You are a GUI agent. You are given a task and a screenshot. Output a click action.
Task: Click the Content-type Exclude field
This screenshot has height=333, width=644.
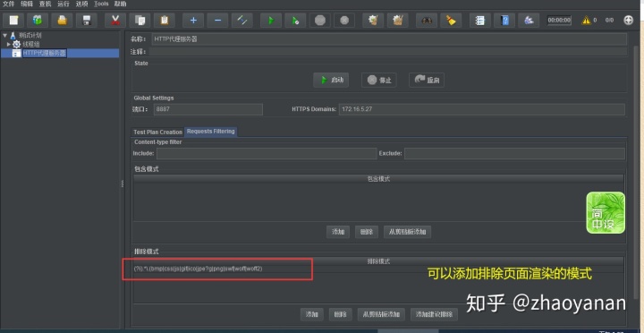514,153
